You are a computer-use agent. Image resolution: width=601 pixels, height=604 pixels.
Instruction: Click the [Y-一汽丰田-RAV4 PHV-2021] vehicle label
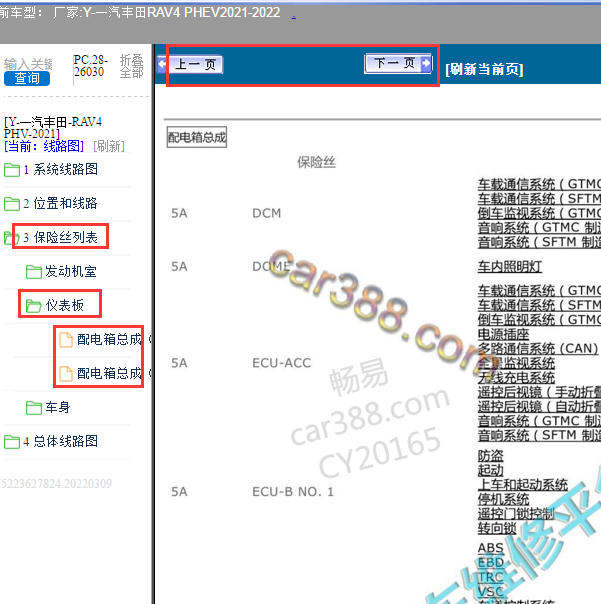point(53,128)
